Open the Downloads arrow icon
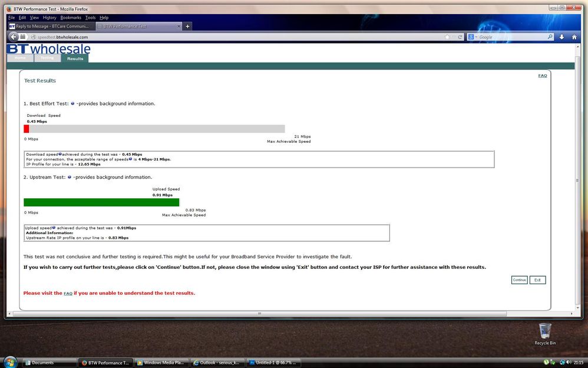Screen dimensions: 588x368 561,37
